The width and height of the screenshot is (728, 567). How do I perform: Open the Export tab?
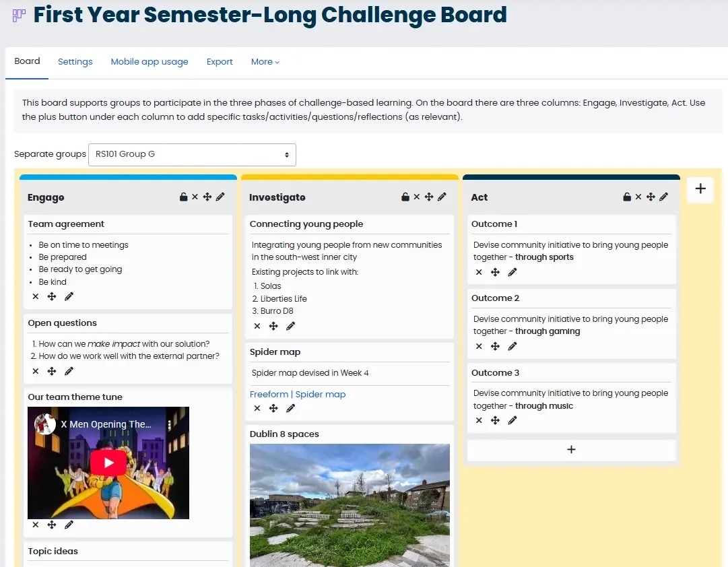click(220, 62)
